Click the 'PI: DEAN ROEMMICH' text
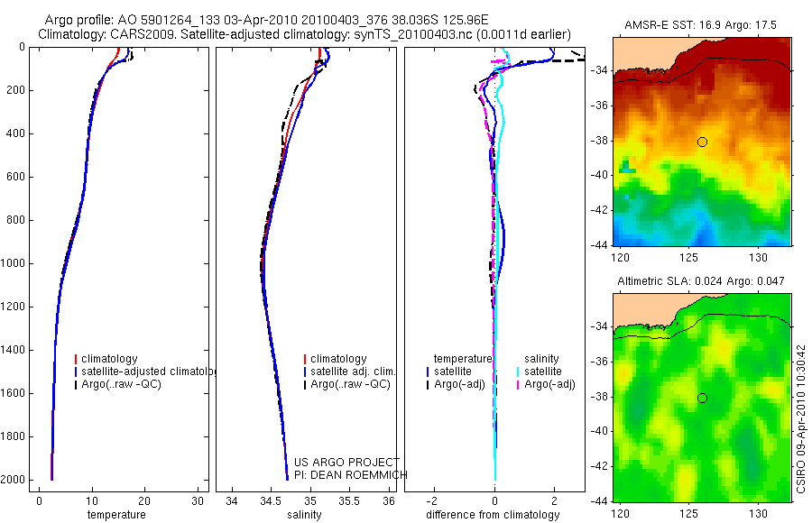812x523 pixels. (351, 475)
